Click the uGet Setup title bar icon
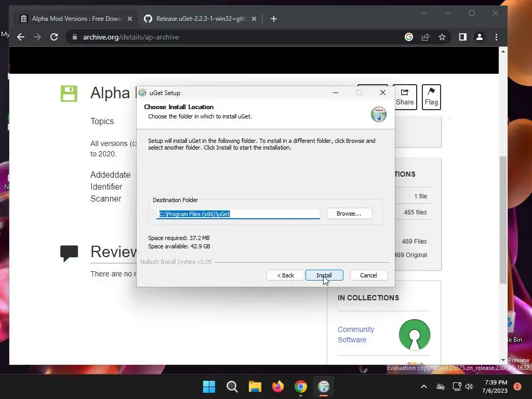The height and width of the screenshot is (399, 532). pos(142,92)
